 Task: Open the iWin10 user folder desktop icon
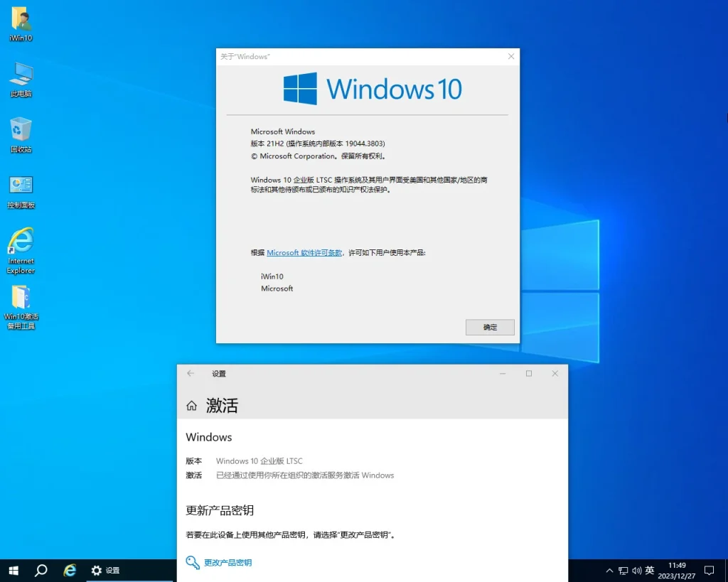[x=21, y=24]
